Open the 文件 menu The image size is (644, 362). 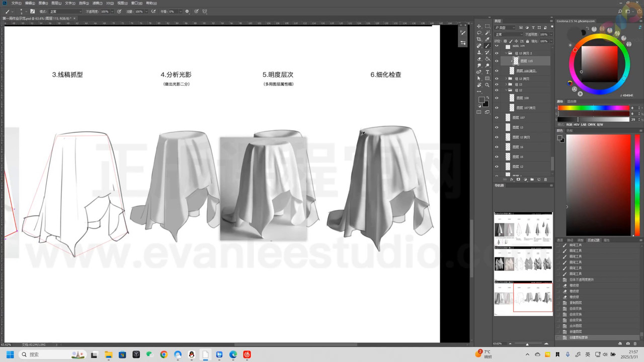coord(16,3)
